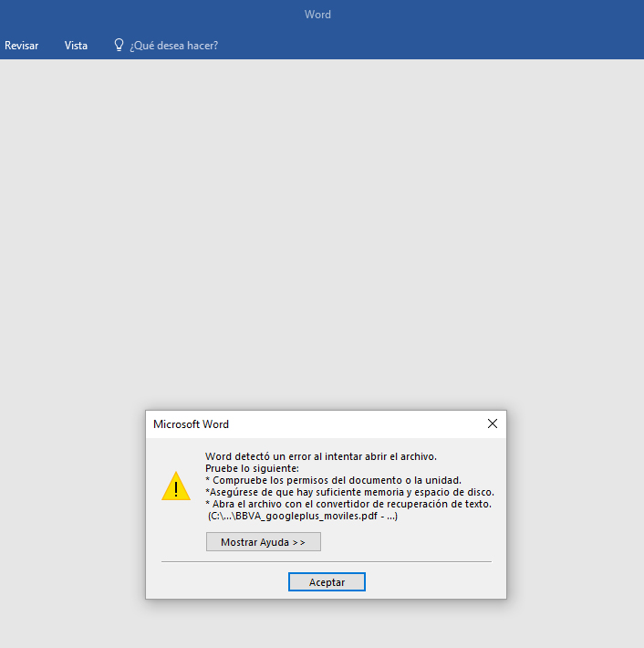Viewport: 644px width, 648px height.
Task: Click the 'Microsoft Word' dialog title
Action: coord(191,424)
